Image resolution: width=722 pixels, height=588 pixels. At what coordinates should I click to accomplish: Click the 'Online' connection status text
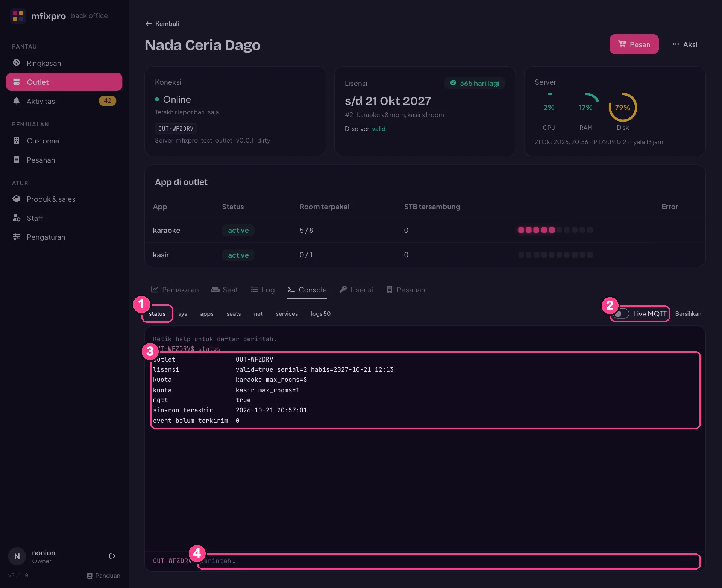177,99
